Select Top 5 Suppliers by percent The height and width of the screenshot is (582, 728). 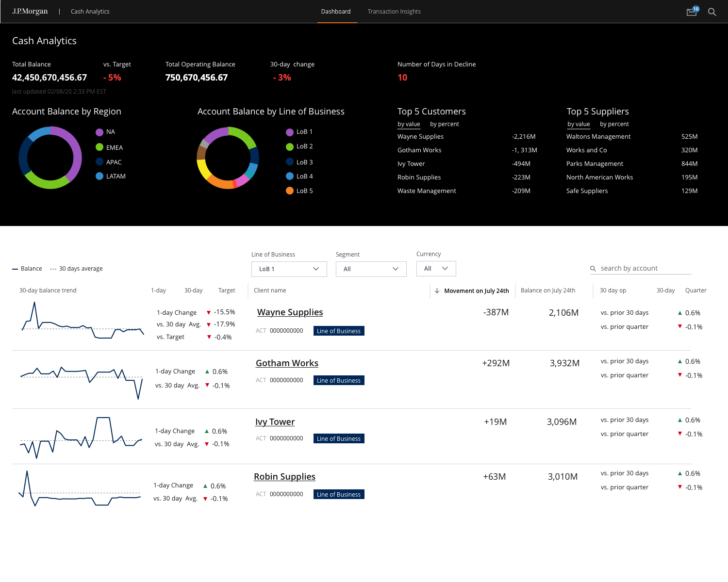614,124
